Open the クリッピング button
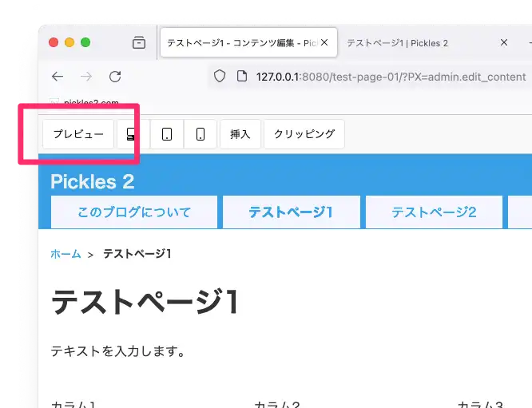This screenshot has height=408, width=532. pyautogui.click(x=304, y=134)
